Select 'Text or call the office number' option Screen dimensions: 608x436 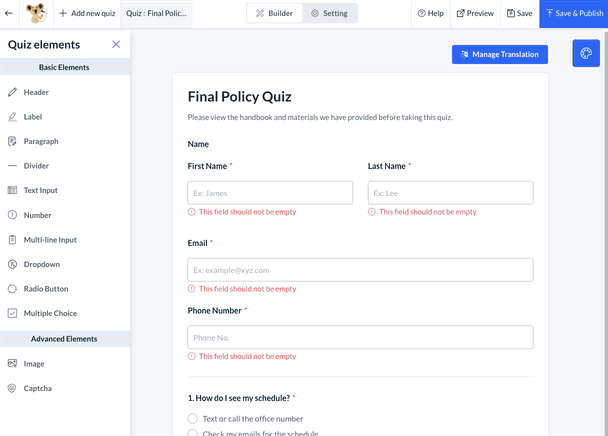click(193, 419)
